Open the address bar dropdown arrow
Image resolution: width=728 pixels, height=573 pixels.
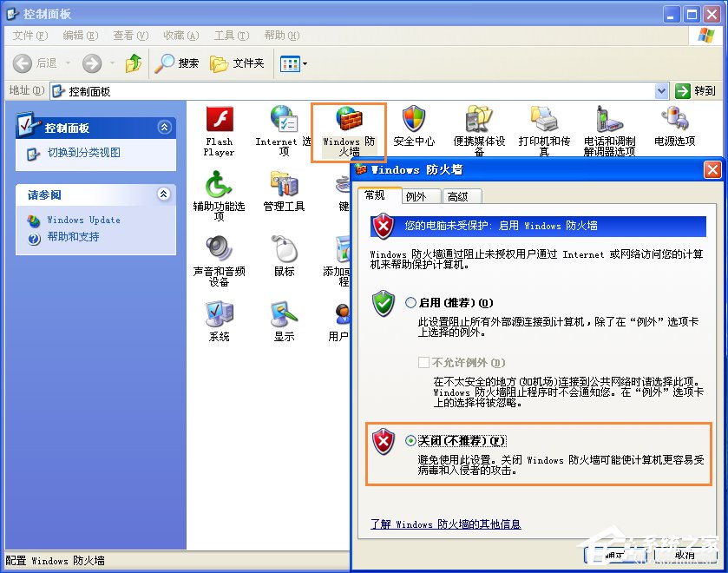(661, 90)
